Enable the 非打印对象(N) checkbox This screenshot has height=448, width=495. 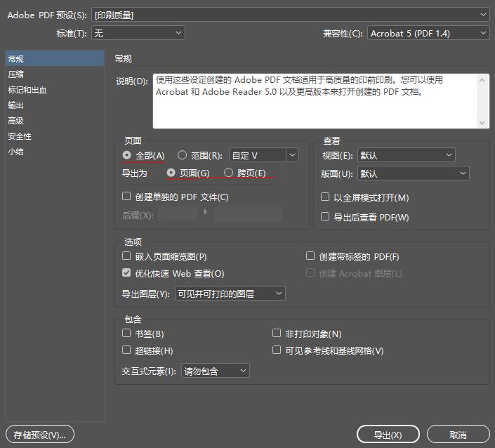pyautogui.click(x=277, y=333)
